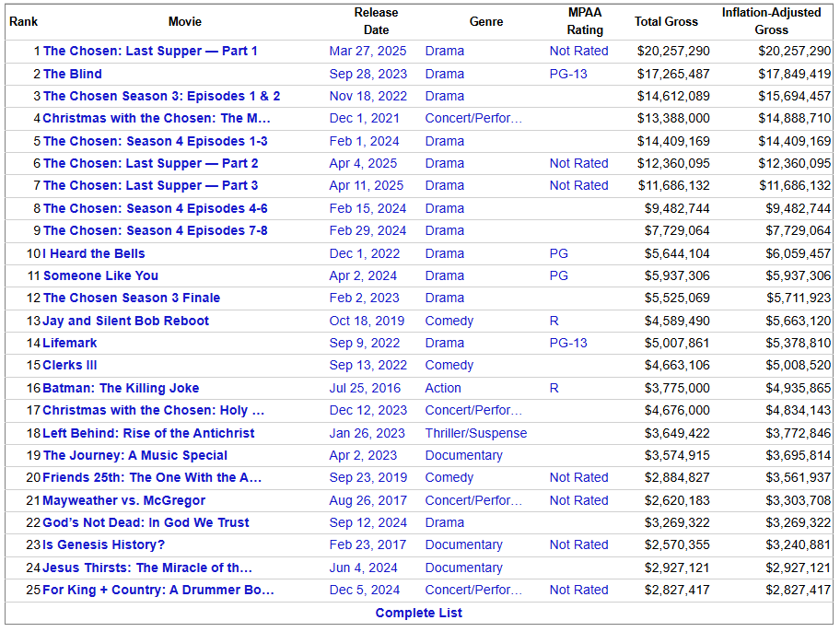Click the Complete List link

coord(418,613)
